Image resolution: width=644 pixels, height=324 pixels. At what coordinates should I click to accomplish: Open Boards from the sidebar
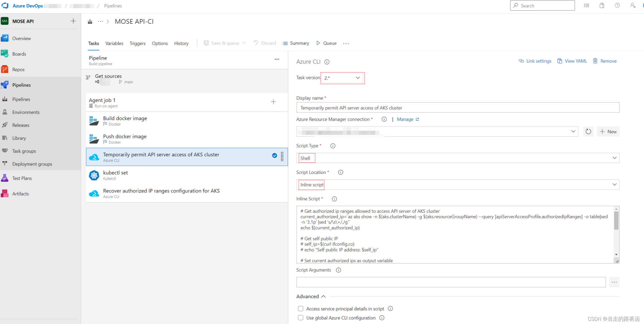click(x=19, y=54)
